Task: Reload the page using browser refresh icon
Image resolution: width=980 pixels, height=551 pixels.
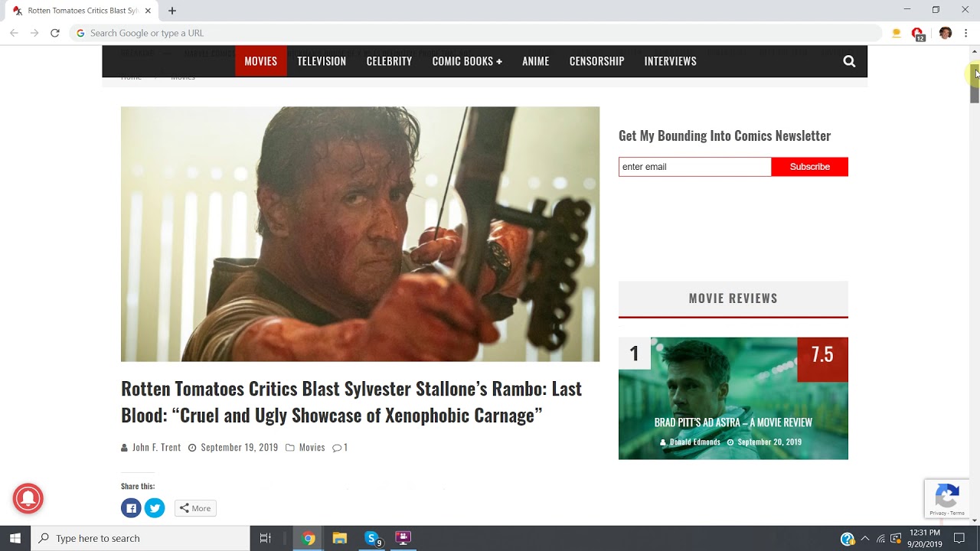Action: [x=55, y=33]
